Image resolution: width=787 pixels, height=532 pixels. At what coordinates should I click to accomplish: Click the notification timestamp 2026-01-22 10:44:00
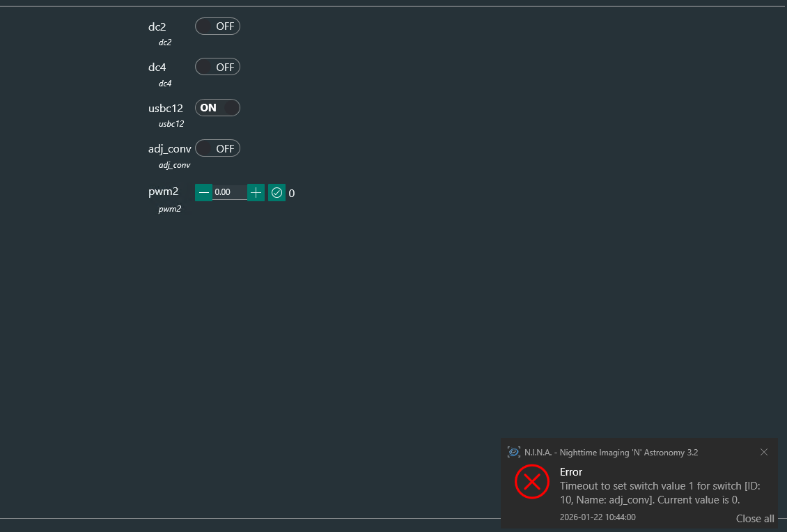598,517
